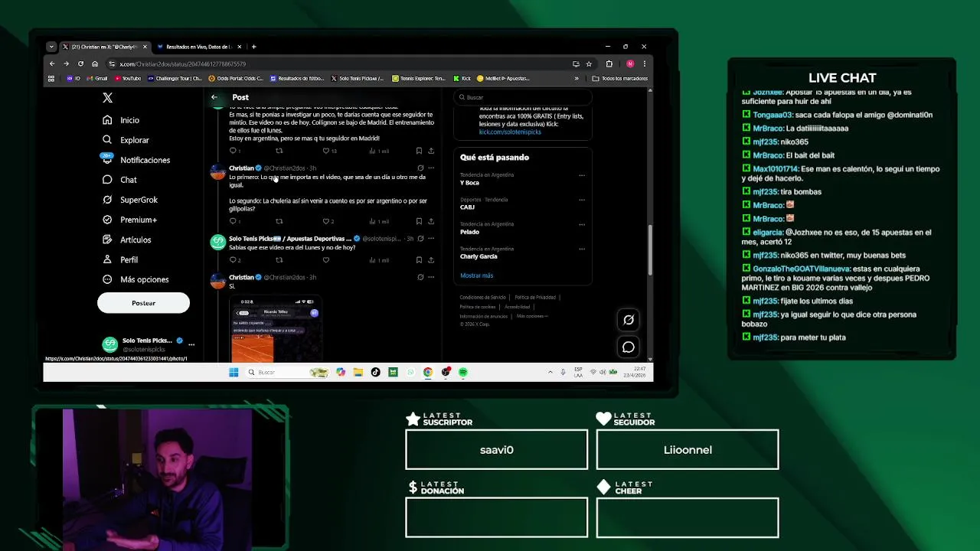Screen dimensions: 980x551
Task: Click the page's vertical scrollbar
Action: [650, 251]
